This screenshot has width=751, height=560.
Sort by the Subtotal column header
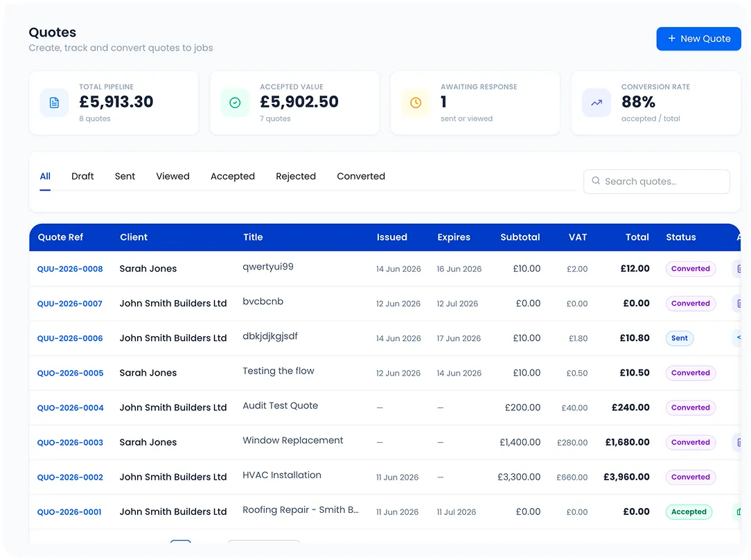coord(520,237)
